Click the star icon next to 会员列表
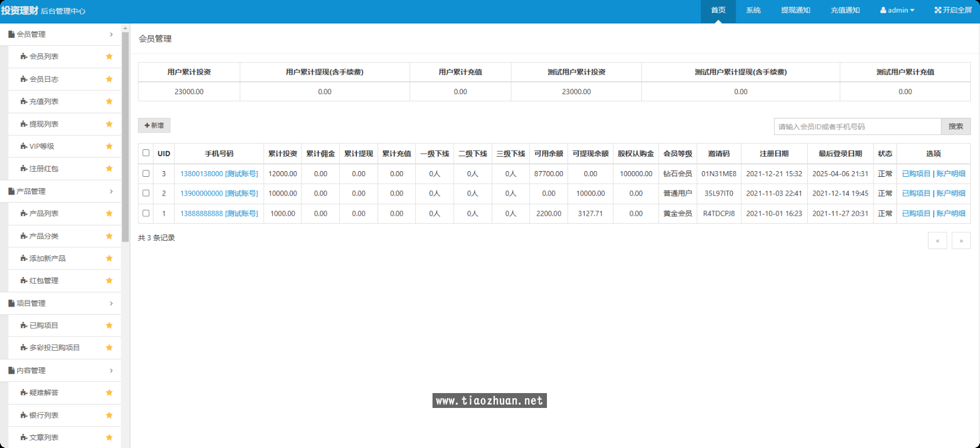This screenshot has height=448, width=980. click(109, 56)
